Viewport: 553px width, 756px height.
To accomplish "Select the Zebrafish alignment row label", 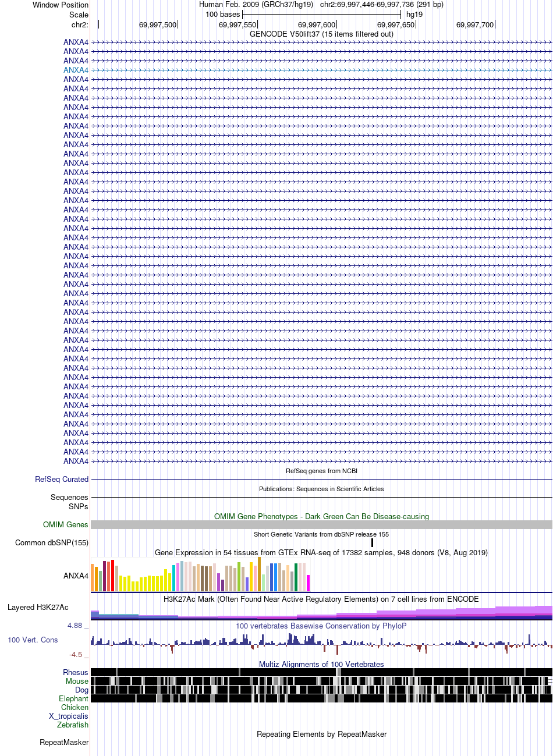I will (x=73, y=725).
